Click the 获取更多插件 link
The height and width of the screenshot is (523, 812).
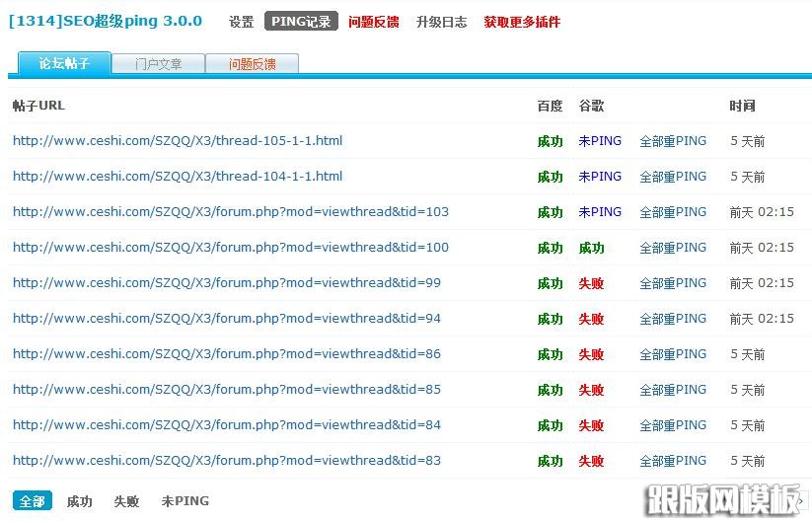coord(522,22)
